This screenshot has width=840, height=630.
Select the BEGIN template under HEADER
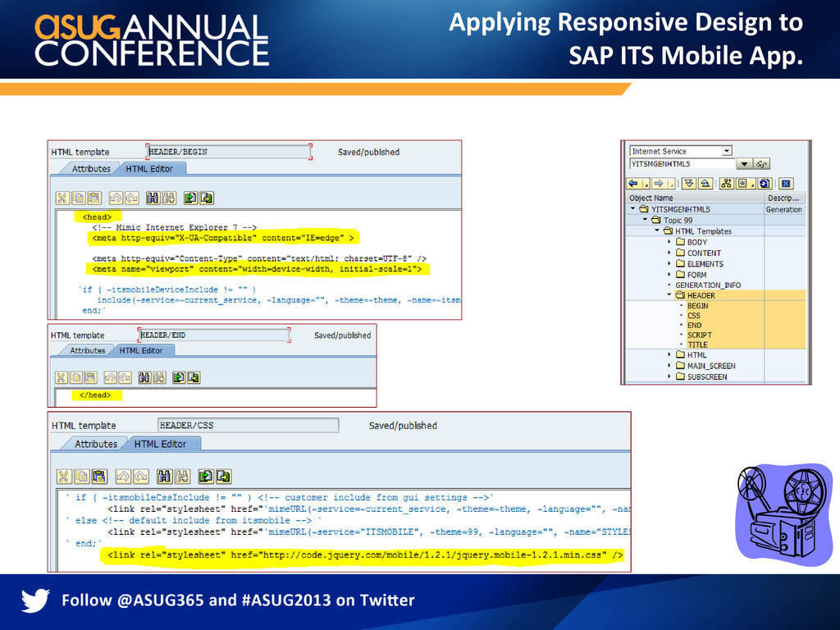(697, 306)
